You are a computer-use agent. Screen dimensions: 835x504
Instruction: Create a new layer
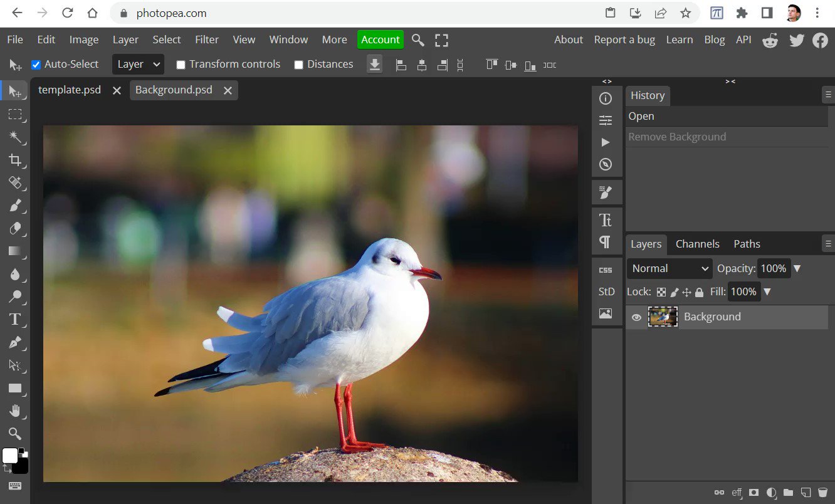(x=806, y=493)
